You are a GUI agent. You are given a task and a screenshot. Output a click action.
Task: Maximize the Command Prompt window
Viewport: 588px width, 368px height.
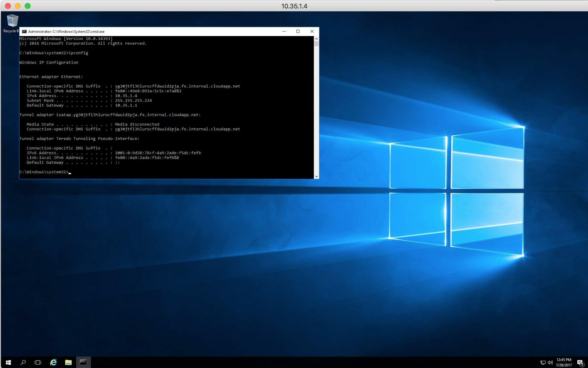(298, 31)
